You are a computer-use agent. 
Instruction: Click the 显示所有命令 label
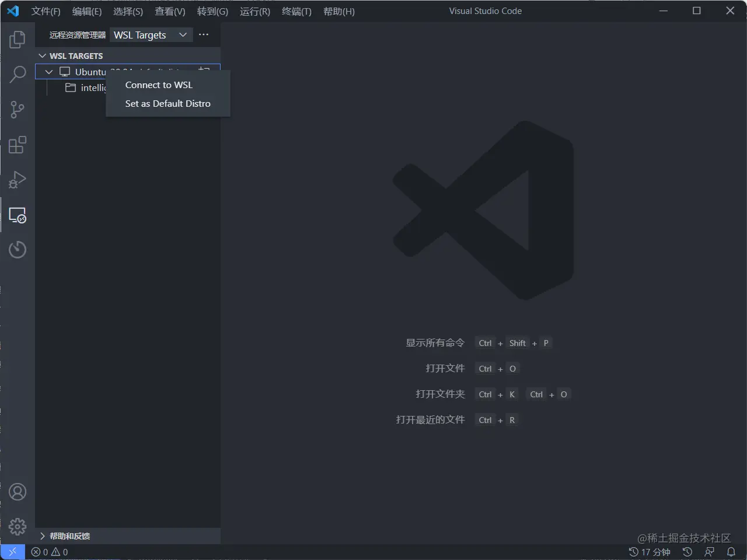[x=435, y=343]
